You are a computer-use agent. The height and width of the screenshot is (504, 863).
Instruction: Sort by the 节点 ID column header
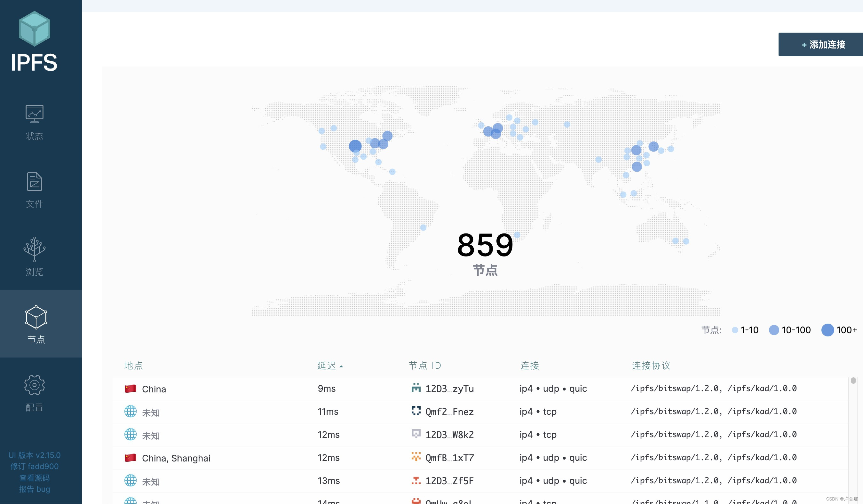tap(425, 366)
